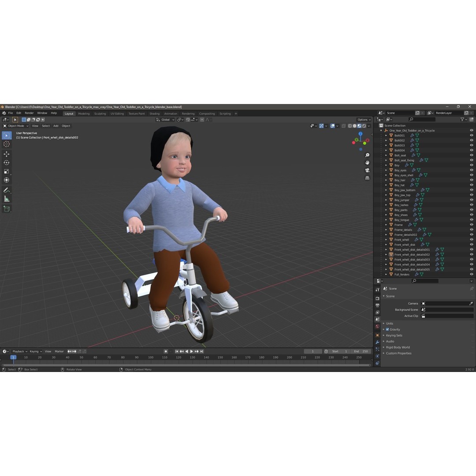The image size is (476, 476).
Task: Select the Add Cube tool
Action: pos(6,209)
